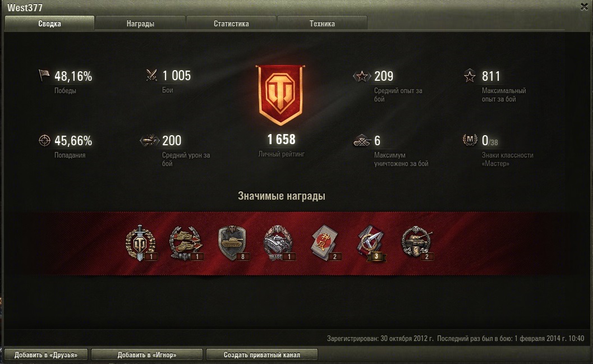Click the maximum experience star icon

(470, 76)
